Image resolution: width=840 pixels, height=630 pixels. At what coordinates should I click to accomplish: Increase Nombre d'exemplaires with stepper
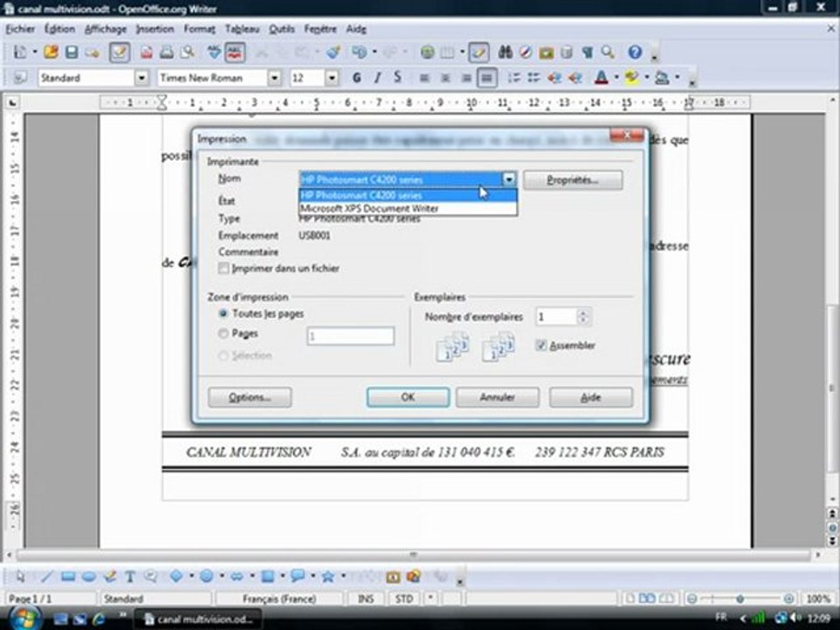[584, 312]
